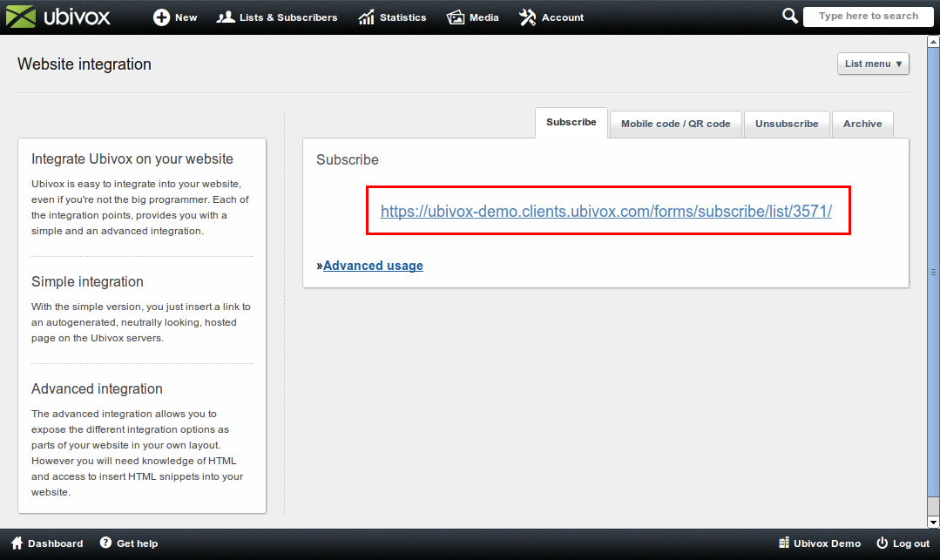Open the subscribe form URL link

point(606,211)
